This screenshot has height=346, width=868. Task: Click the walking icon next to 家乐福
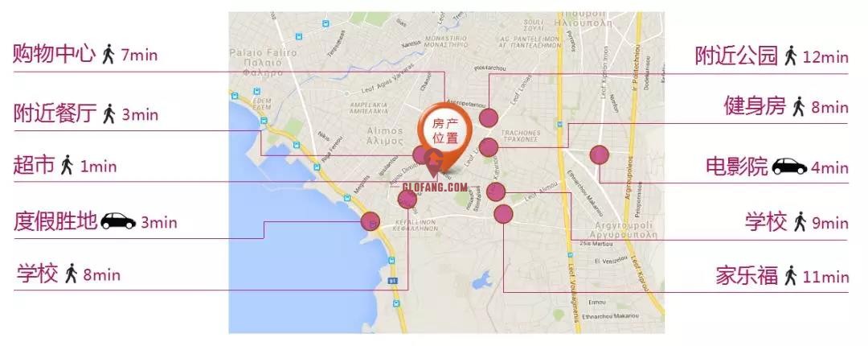791,275
